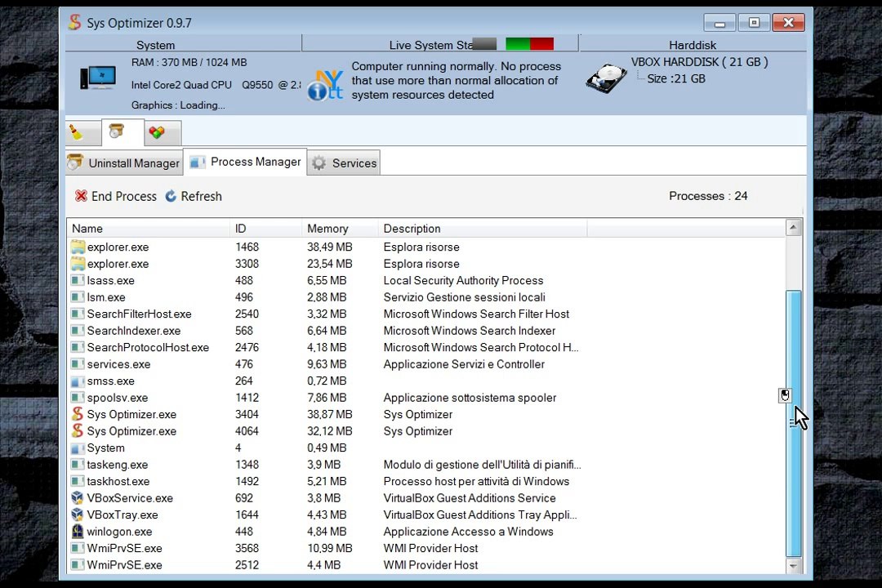Click End Process button
Image resolution: width=882 pixels, height=588 pixels.
[x=116, y=196]
